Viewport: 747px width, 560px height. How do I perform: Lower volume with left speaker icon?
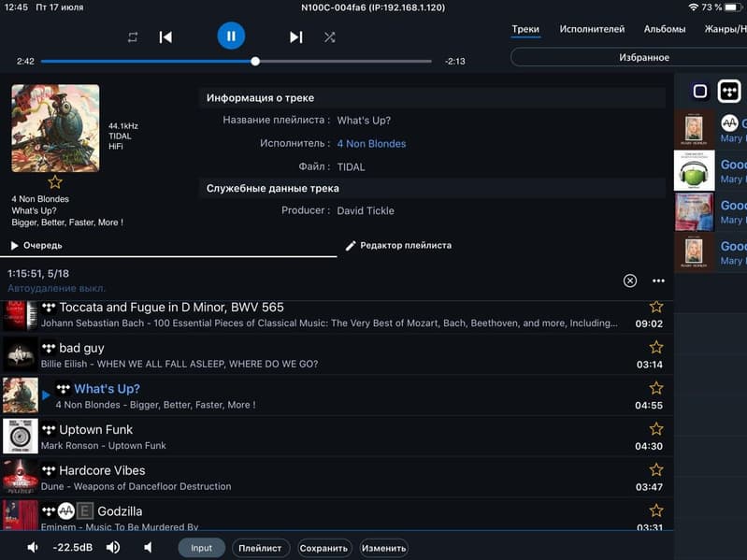click(33, 548)
